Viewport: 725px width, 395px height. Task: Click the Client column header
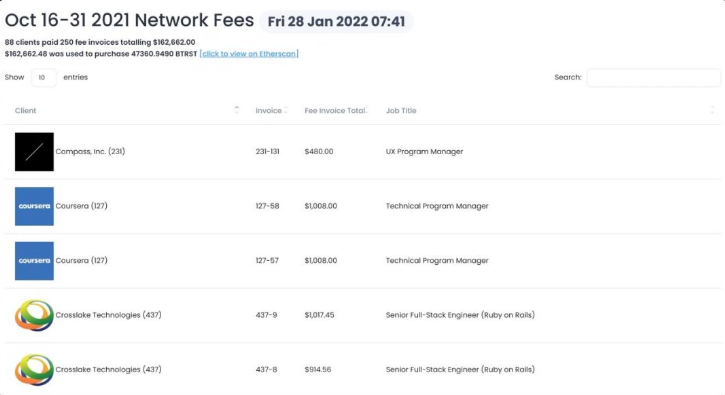coord(25,111)
